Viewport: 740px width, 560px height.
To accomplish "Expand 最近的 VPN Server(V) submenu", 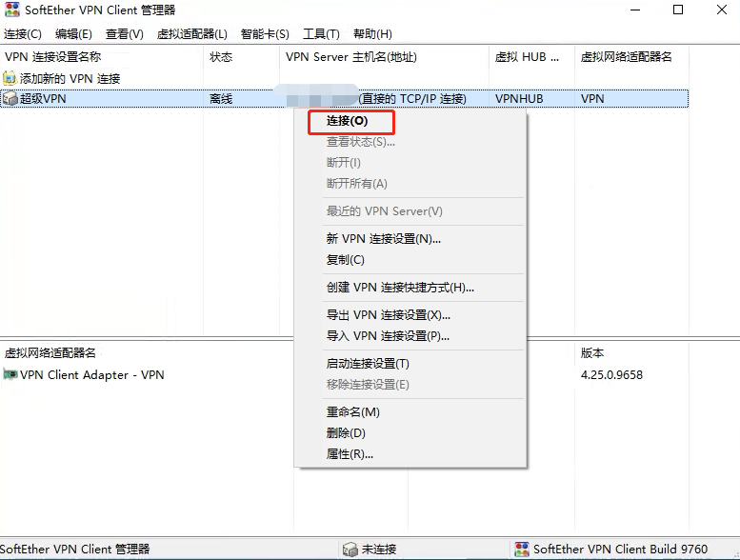I will coord(410,211).
